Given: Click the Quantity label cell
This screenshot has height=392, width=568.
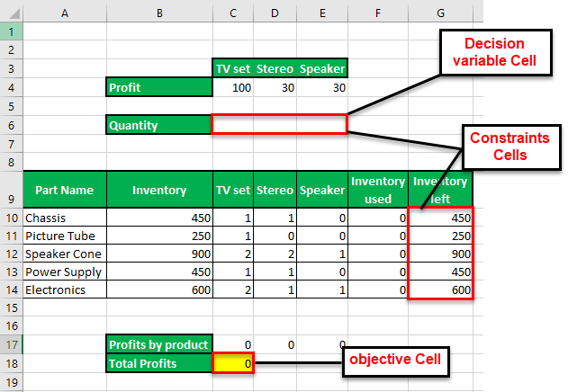Looking at the screenshot, I should pos(159,125).
